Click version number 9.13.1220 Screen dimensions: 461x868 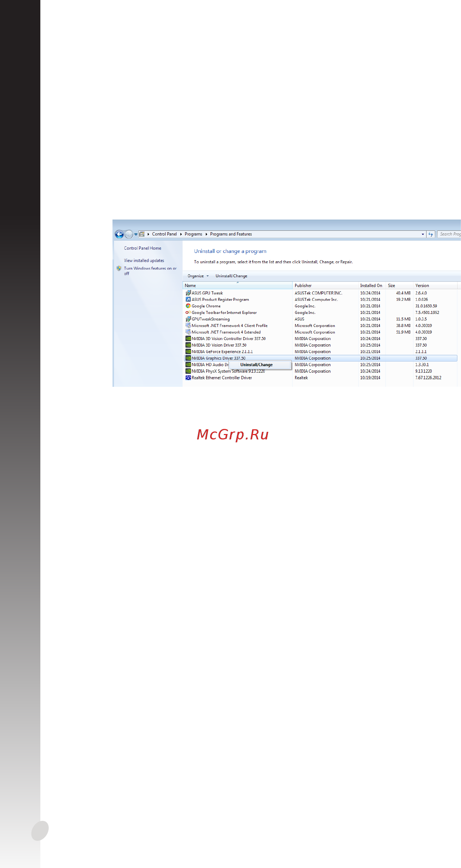[424, 372]
